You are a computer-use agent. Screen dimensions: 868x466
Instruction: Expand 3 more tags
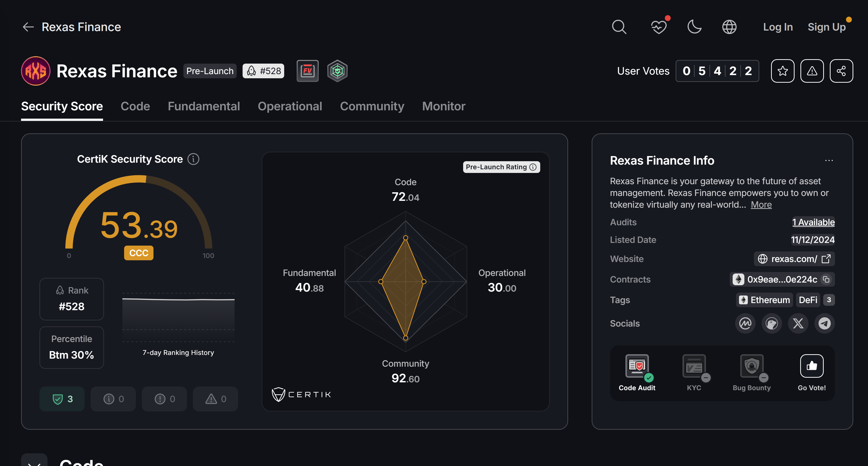829,300
